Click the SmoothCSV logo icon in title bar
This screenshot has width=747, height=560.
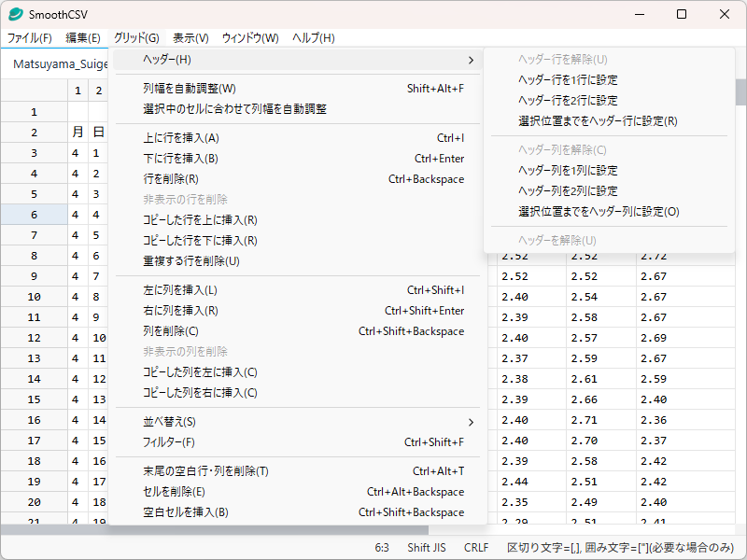[16, 14]
